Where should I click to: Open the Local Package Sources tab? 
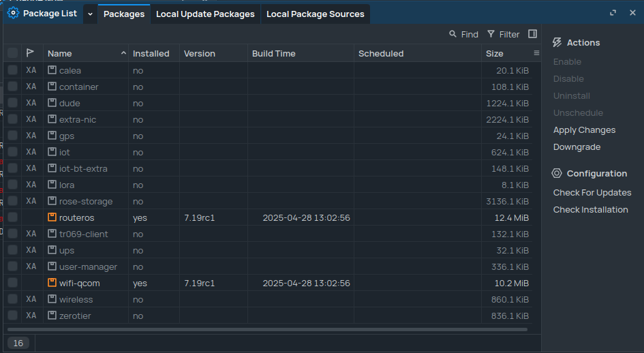[x=316, y=14]
